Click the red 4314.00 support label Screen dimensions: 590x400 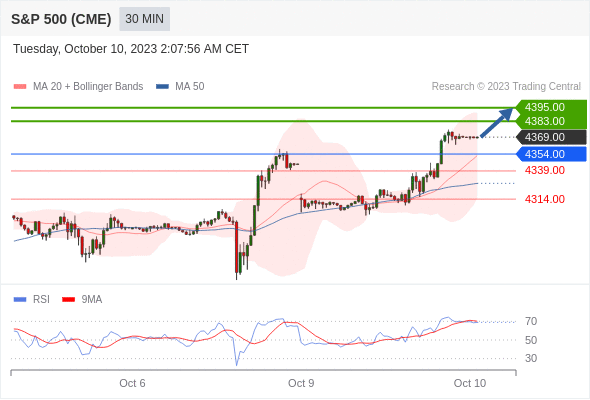(545, 199)
